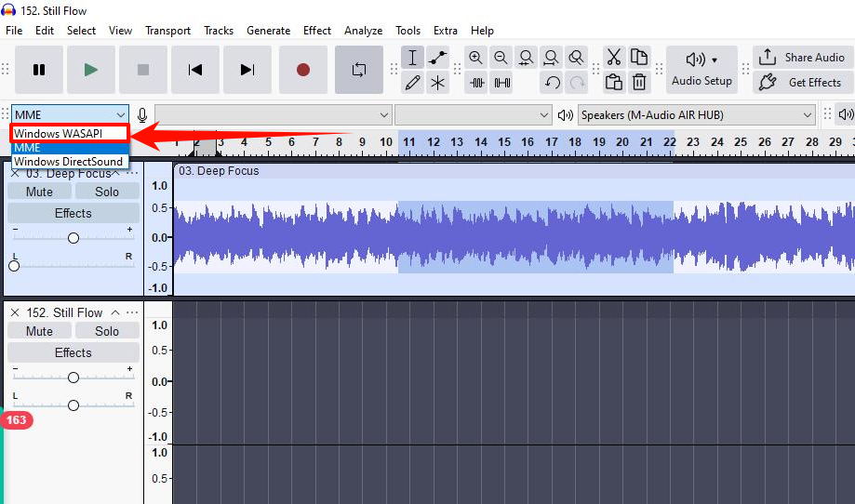Click the Delete trash icon
The width and height of the screenshot is (855, 504).
pyautogui.click(x=638, y=83)
